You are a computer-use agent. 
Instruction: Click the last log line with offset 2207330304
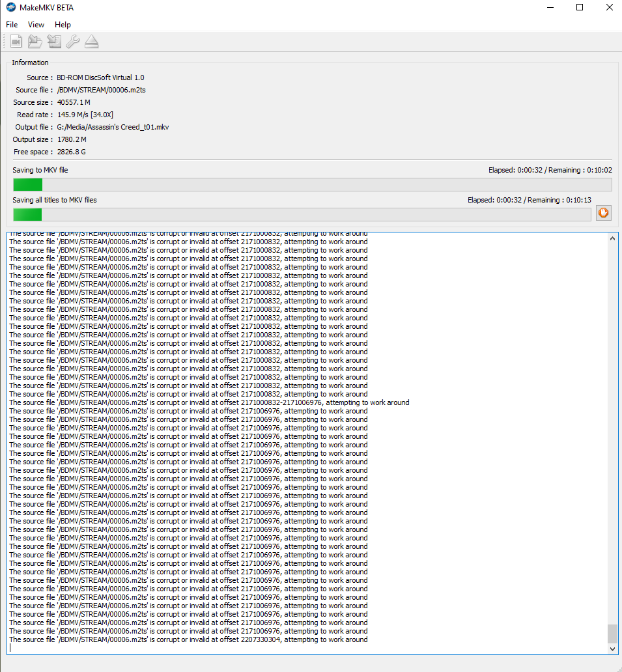click(x=188, y=639)
